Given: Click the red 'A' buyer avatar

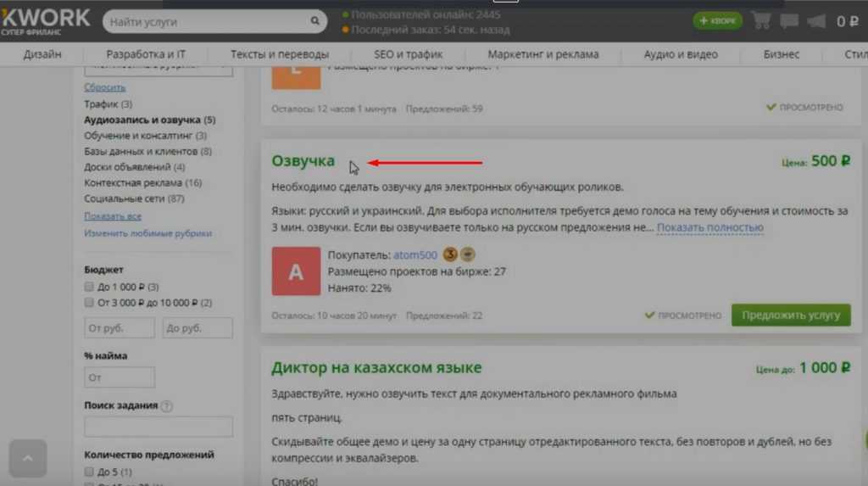Looking at the screenshot, I should click(x=296, y=271).
